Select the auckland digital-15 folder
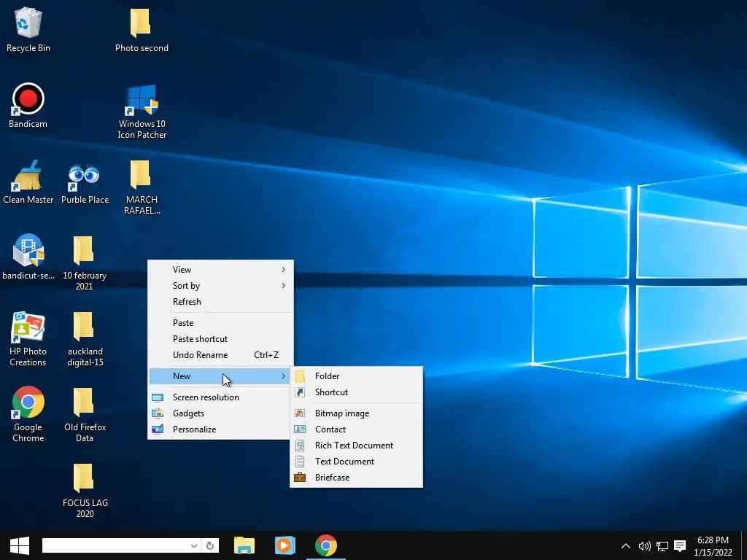This screenshot has height=560, width=747. click(x=85, y=338)
